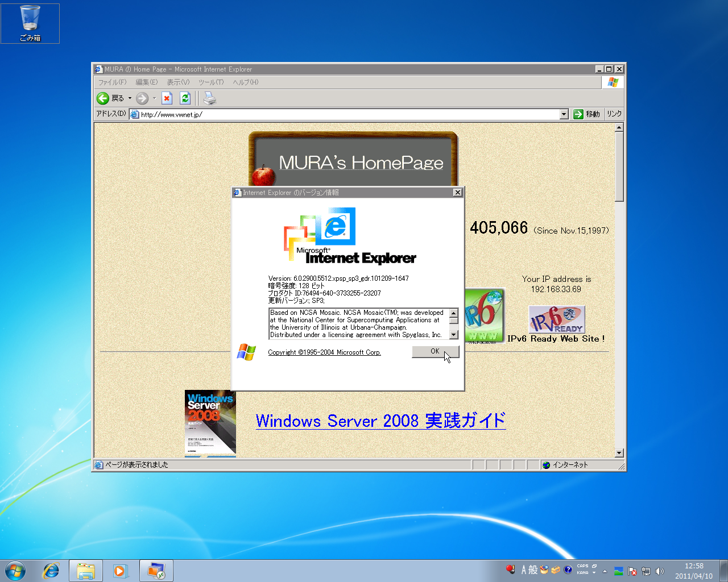Click the Forward arrow icon
Screen dimensions: 728x582
[142, 98]
